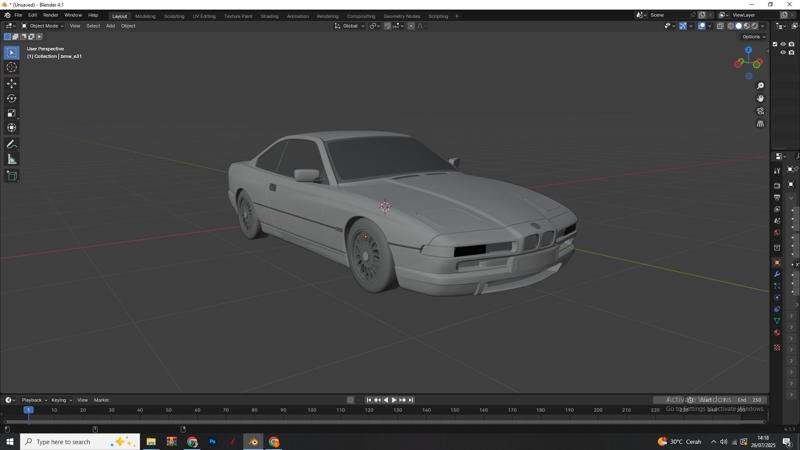Image resolution: width=800 pixels, height=450 pixels.
Task: Switch to wireframe viewport shading
Action: tap(731, 26)
